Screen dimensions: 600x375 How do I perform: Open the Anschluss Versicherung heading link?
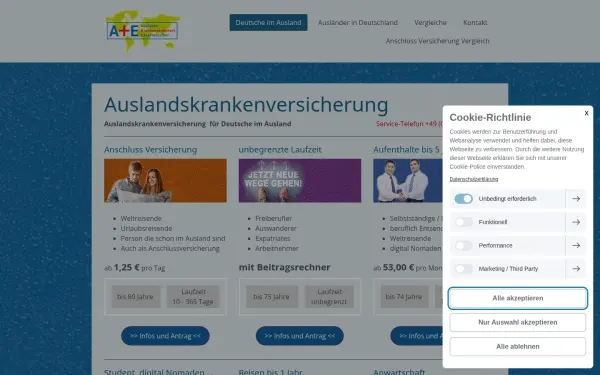pos(150,150)
